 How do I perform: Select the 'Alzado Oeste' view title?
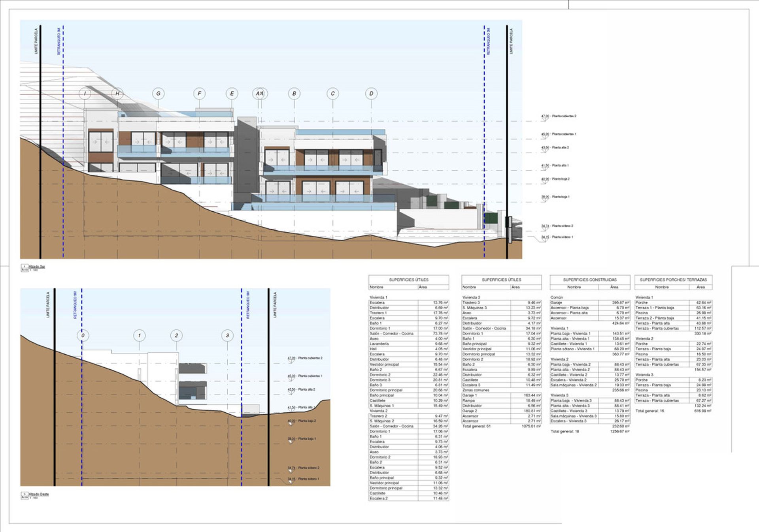pyautogui.click(x=39, y=494)
